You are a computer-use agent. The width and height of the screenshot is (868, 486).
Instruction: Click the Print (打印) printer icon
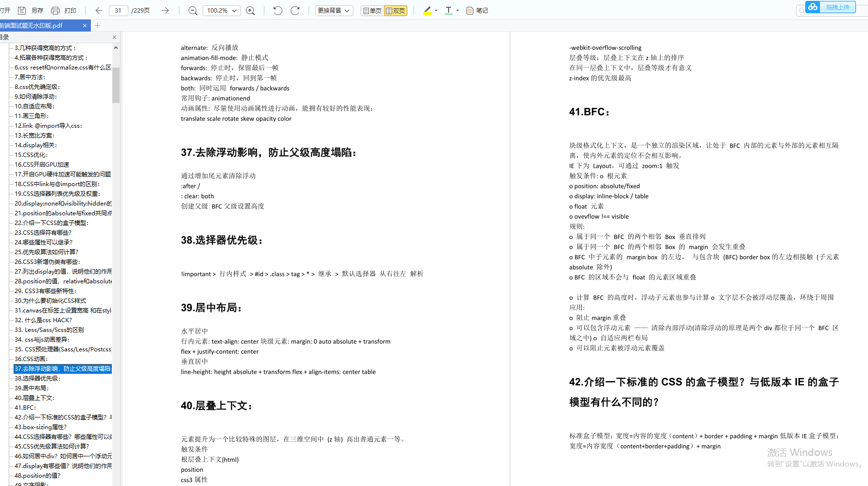pyautogui.click(x=55, y=10)
